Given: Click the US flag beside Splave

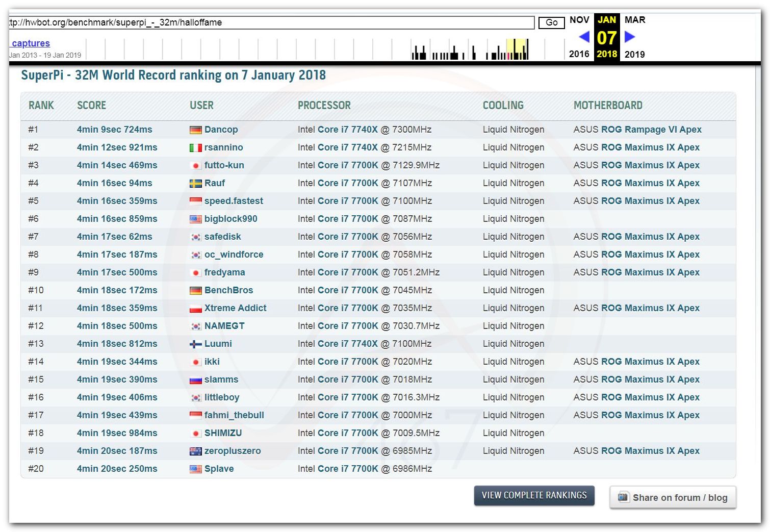Looking at the screenshot, I should (195, 469).
